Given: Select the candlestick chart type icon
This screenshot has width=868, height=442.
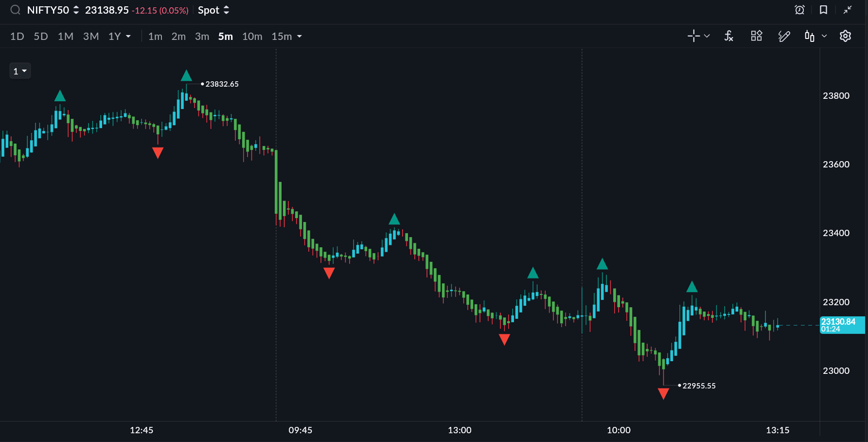Looking at the screenshot, I should pyautogui.click(x=809, y=36).
